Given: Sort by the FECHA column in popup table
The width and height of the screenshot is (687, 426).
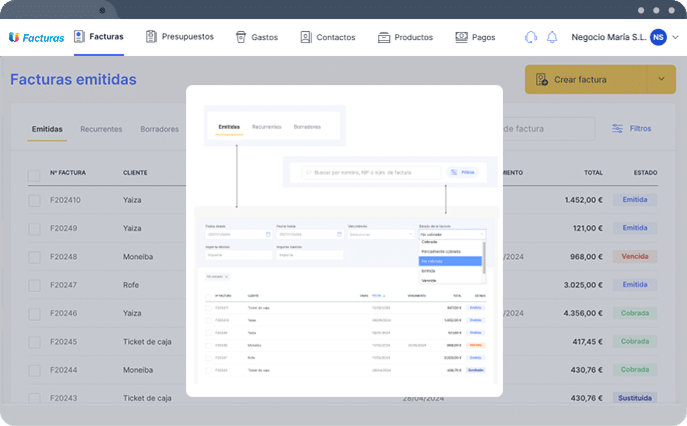Looking at the screenshot, I should [x=377, y=296].
